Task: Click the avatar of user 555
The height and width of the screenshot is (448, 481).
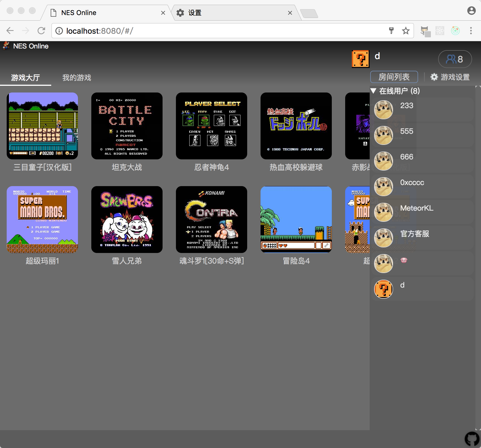Action: tap(384, 135)
